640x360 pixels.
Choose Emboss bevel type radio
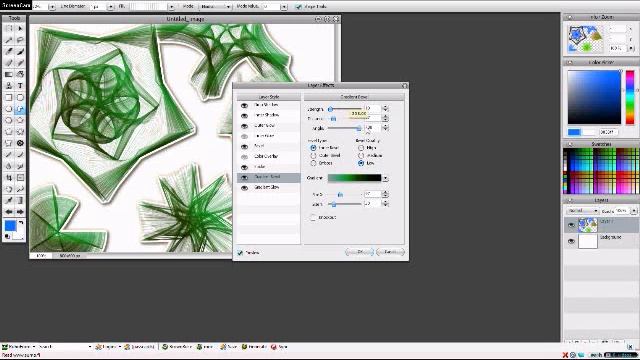pyautogui.click(x=313, y=163)
